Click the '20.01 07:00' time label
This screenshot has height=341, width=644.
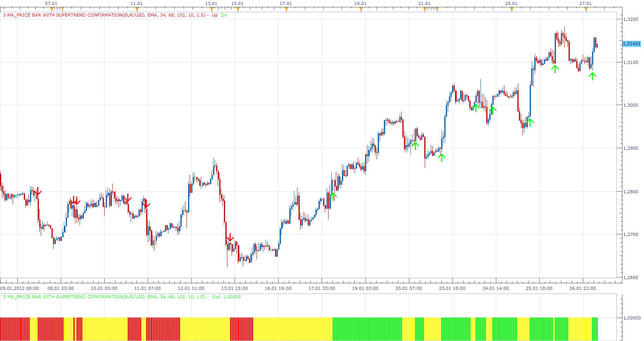pos(409,288)
